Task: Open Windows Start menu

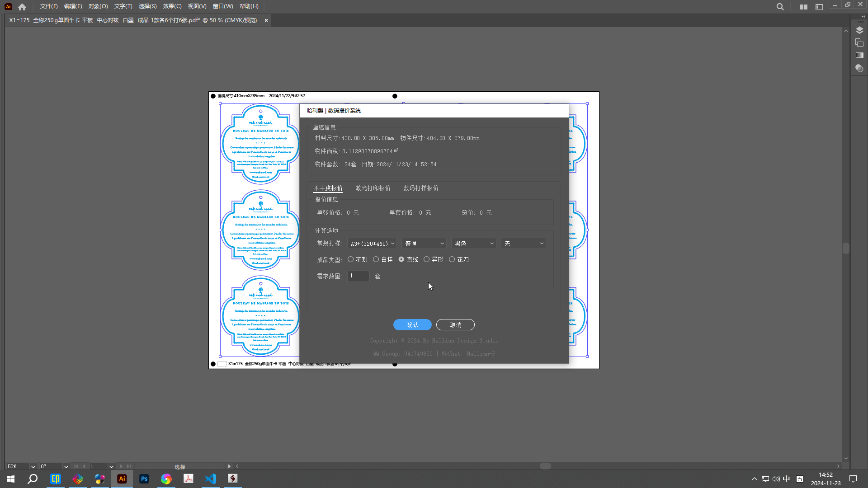Action: tap(11, 479)
